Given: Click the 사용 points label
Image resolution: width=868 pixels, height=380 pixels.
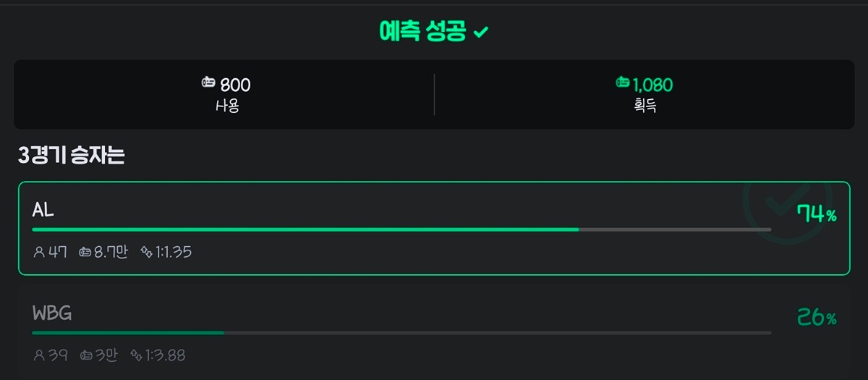Looking at the screenshot, I should click(x=227, y=106).
